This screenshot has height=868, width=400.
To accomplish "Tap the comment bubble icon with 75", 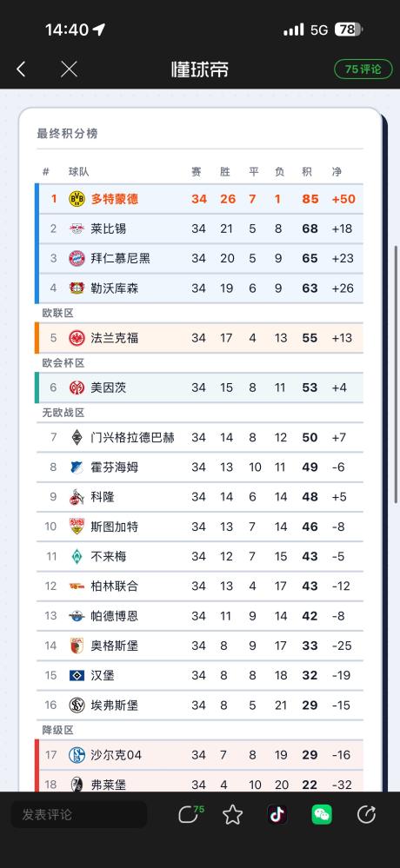I will tap(190, 814).
